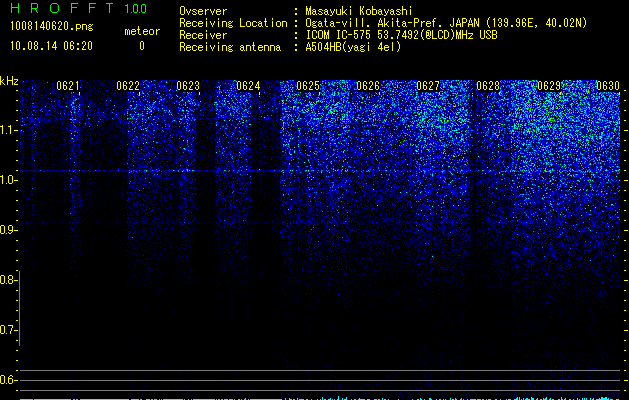The image size is (629, 400).
Task: Click the date stamp 10.08.14 06:20
Action: pyautogui.click(x=51, y=46)
